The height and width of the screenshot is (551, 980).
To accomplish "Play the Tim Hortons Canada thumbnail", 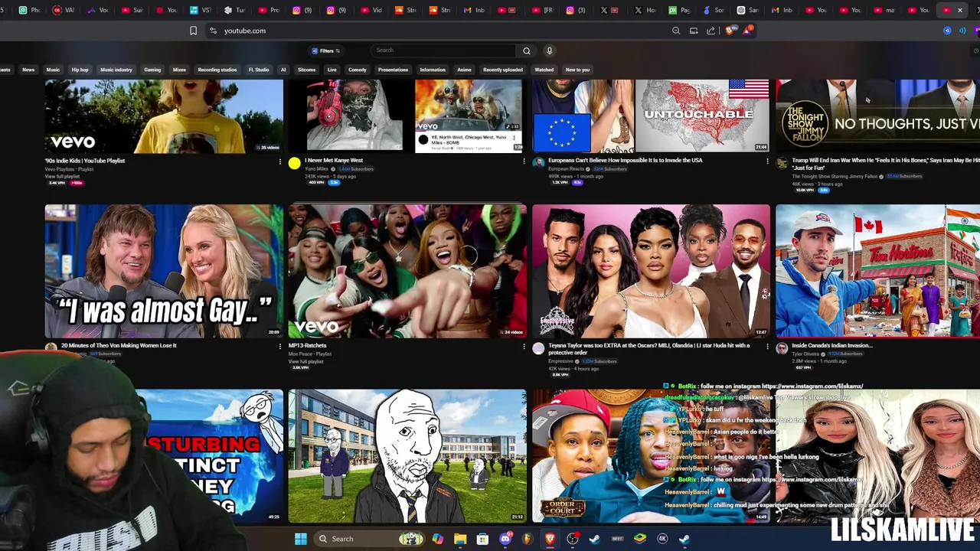I will coord(877,271).
